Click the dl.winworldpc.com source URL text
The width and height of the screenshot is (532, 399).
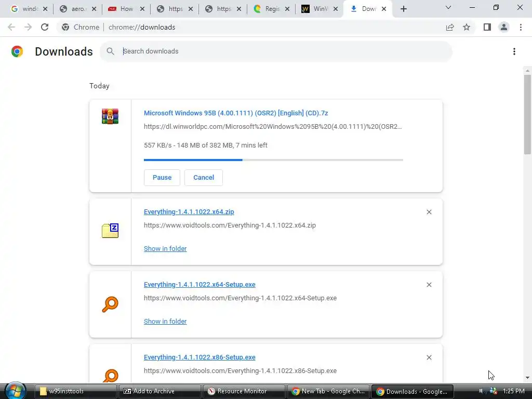[x=273, y=127]
